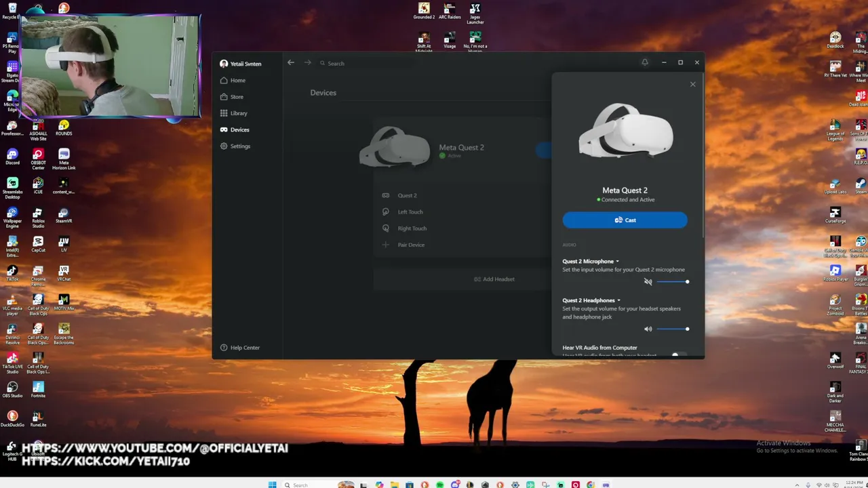Launch Fortnite from the desktop
The width and height of the screenshot is (868, 488).
[x=38, y=390]
